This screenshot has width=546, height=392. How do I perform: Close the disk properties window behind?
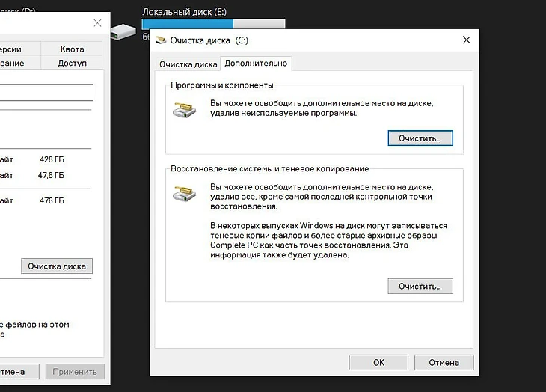coord(97,23)
